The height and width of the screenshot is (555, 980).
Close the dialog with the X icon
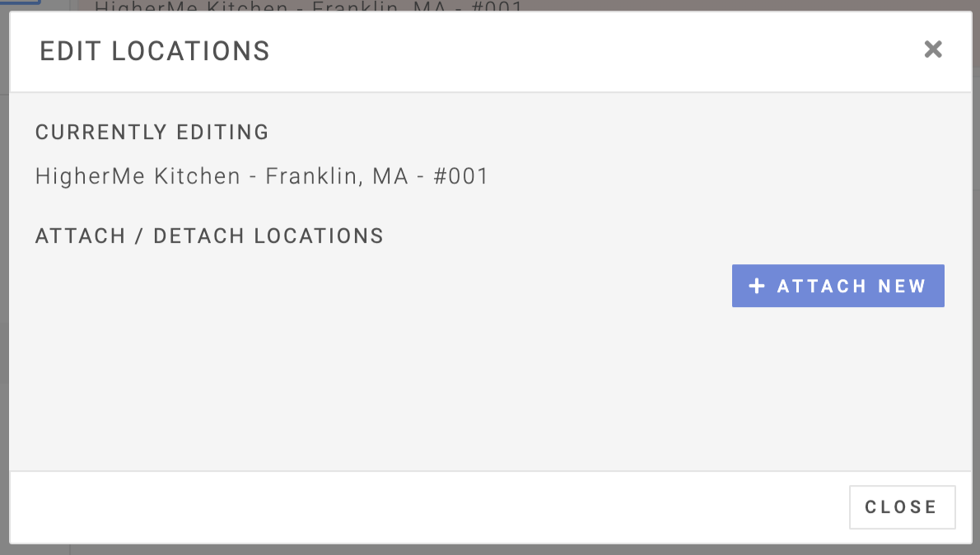point(932,49)
